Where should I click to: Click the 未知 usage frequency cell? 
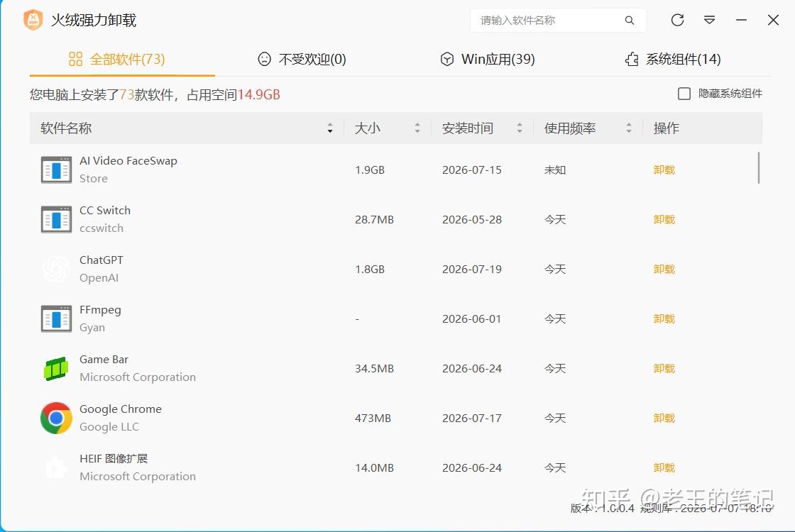coord(554,170)
